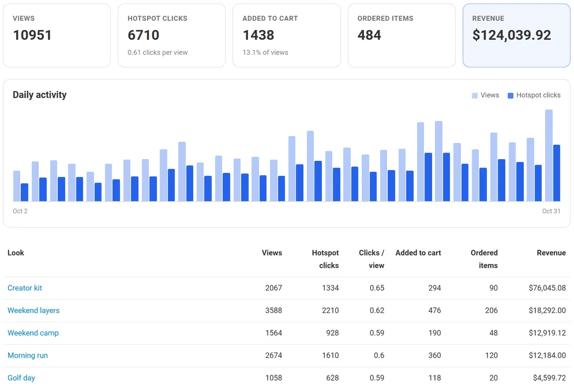
Task: Sort by the Revenue column header
Action: [552, 252]
